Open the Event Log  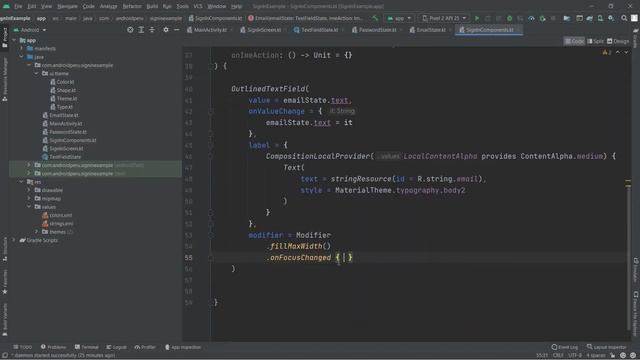click(564, 347)
